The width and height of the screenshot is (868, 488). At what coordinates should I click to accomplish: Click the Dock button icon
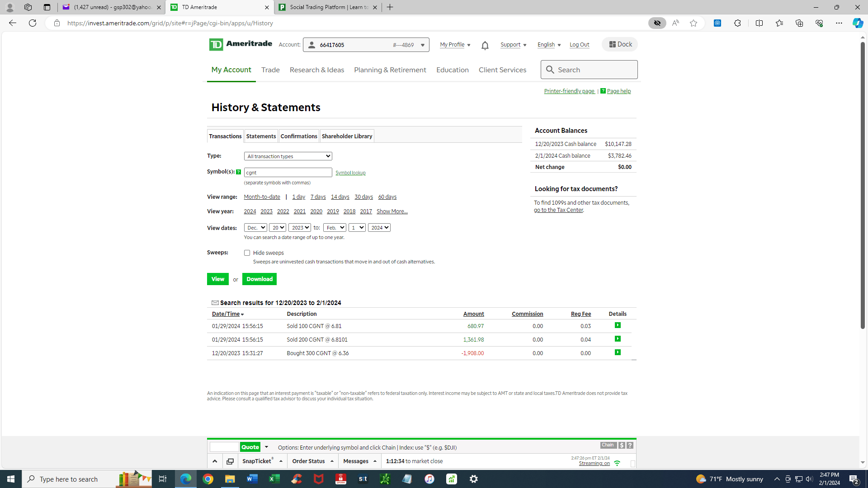(613, 44)
